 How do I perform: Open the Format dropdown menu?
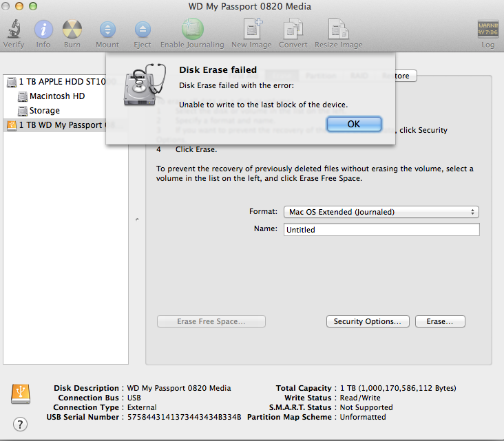(381, 212)
